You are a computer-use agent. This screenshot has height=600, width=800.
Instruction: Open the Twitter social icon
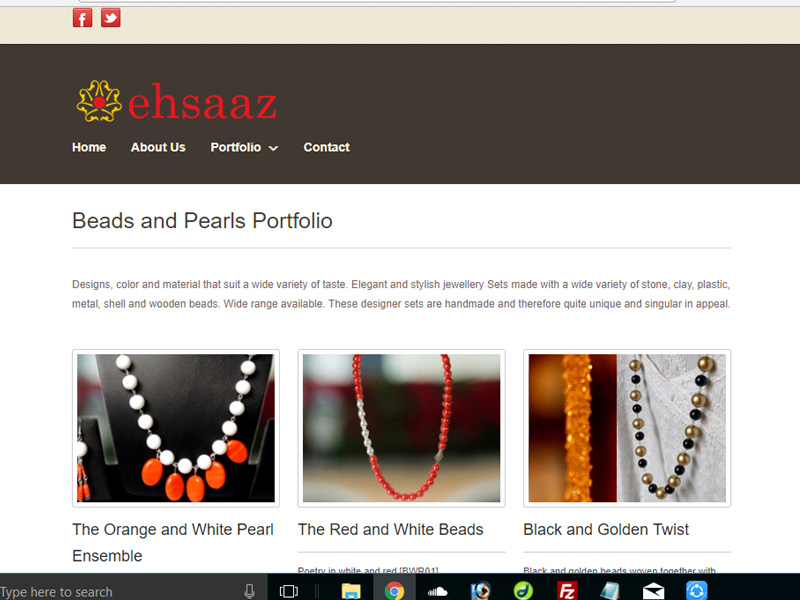[110, 18]
